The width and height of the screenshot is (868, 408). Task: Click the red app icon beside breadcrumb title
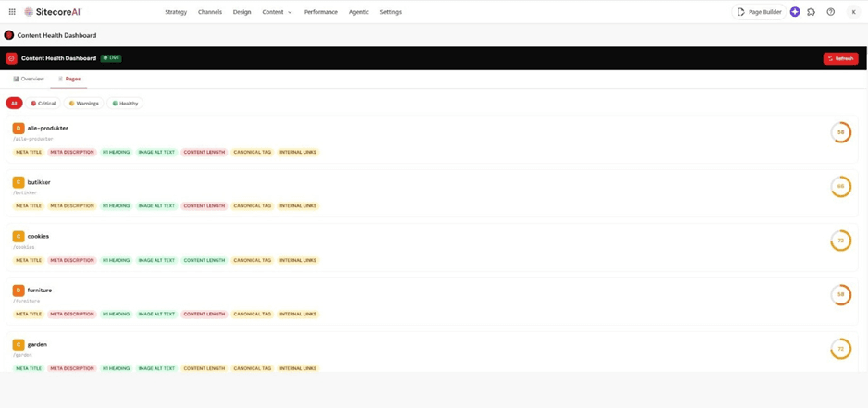point(9,35)
